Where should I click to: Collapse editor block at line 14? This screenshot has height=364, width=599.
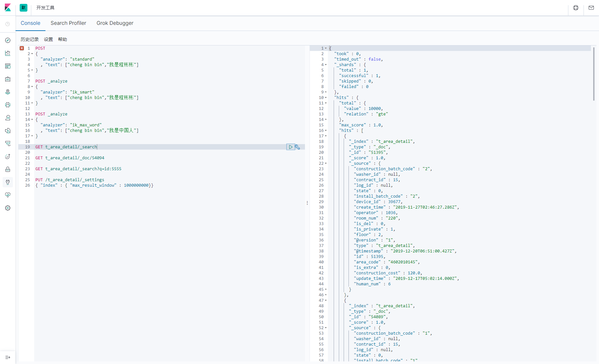(x=32, y=120)
